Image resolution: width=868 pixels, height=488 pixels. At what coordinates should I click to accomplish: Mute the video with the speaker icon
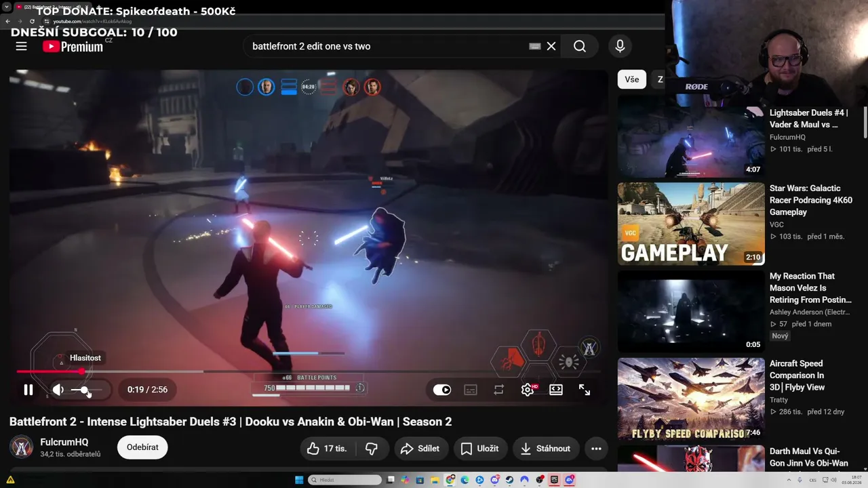[x=58, y=390]
